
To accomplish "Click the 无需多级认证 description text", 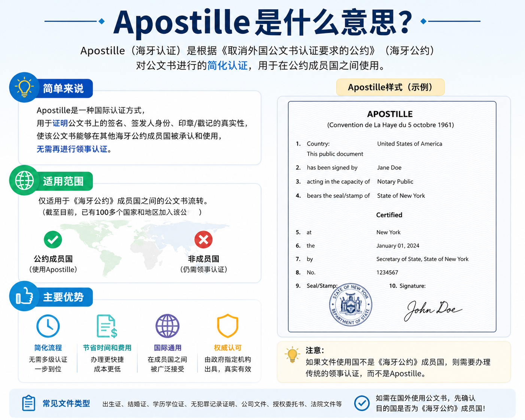I will pos(48,359).
